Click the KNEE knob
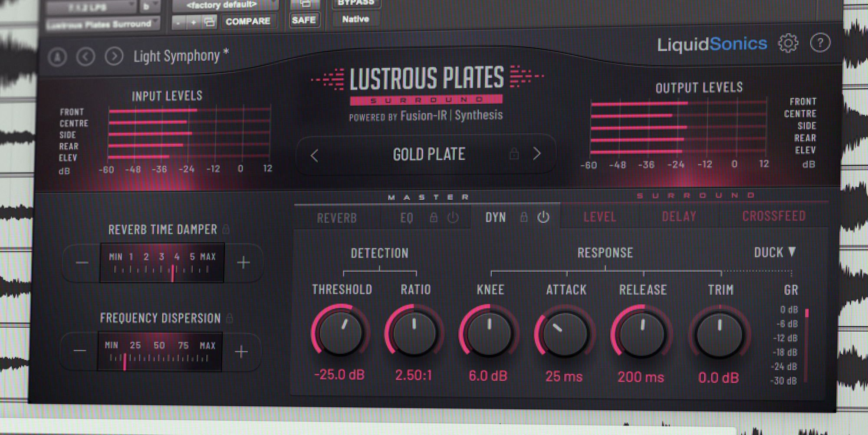 click(x=489, y=334)
